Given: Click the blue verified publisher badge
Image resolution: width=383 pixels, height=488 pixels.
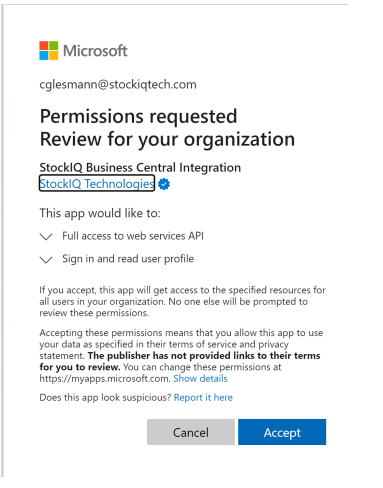Looking at the screenshot, I should pyautogui.click(x=164, y=184).
